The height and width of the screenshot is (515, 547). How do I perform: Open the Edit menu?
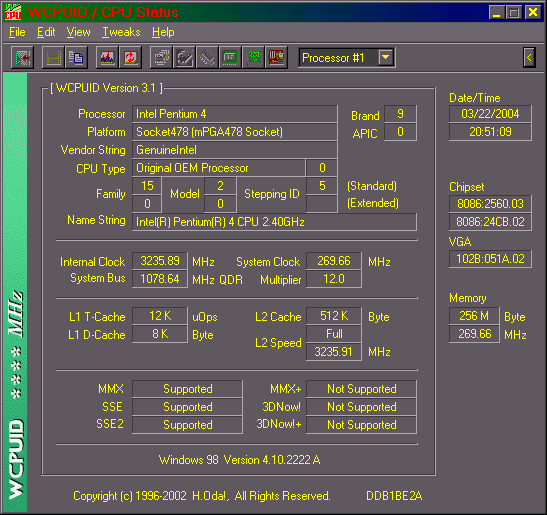click(46, 32)
